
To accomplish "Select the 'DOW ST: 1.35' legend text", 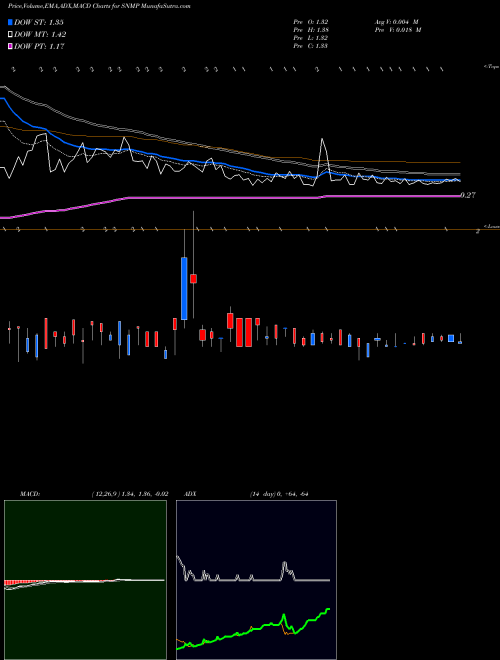I will [x=39, y=22].
